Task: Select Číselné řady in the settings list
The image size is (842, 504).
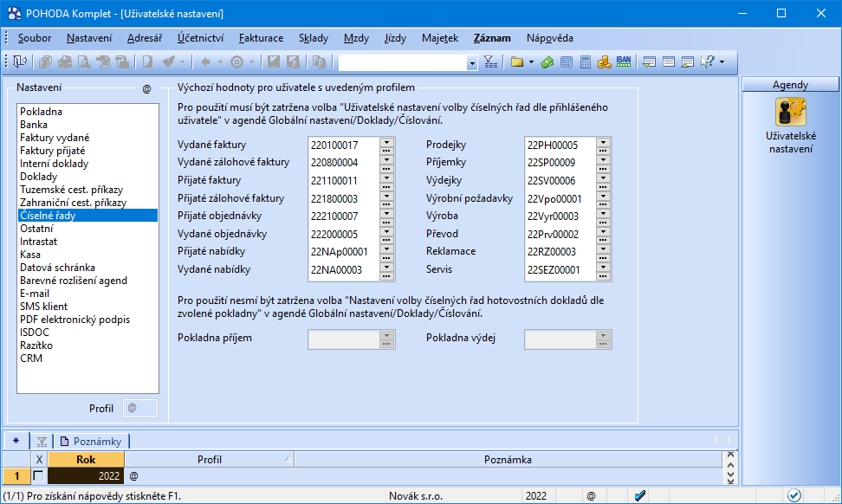Action: click(88, 216)
